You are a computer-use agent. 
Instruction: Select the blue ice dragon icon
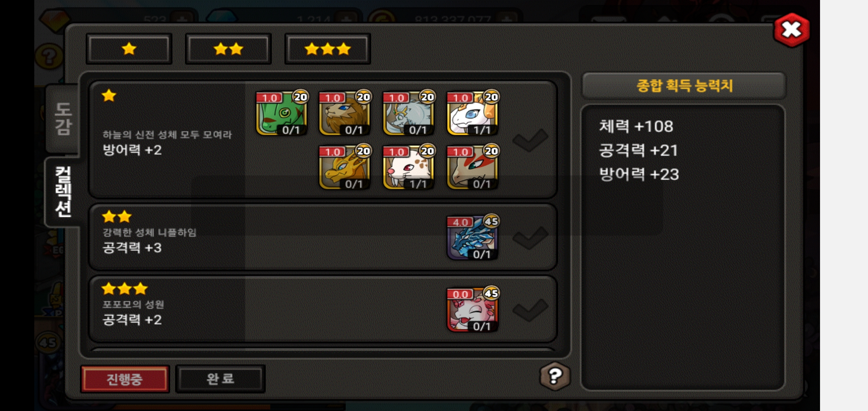[472, 238]
